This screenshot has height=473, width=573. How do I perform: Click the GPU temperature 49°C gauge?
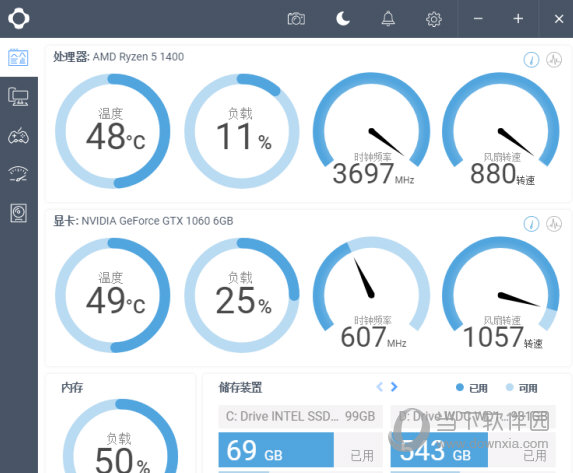[113, 295]
